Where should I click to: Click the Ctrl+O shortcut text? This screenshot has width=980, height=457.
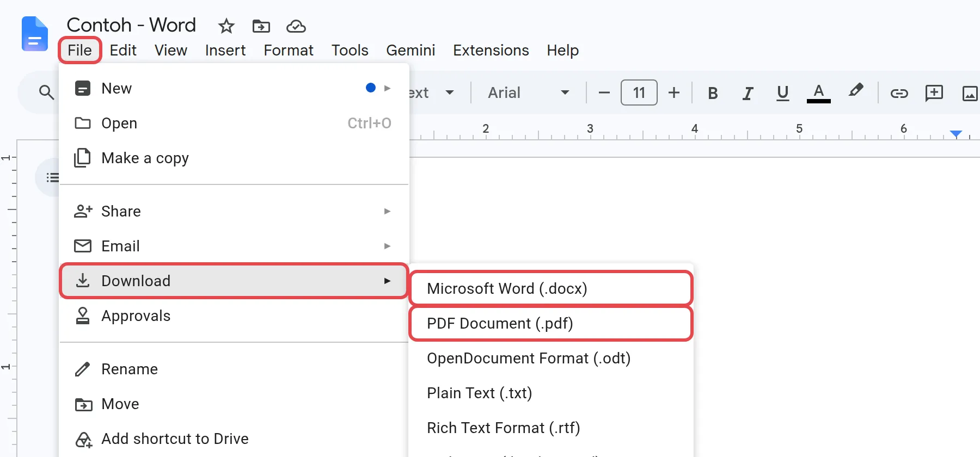369,123
